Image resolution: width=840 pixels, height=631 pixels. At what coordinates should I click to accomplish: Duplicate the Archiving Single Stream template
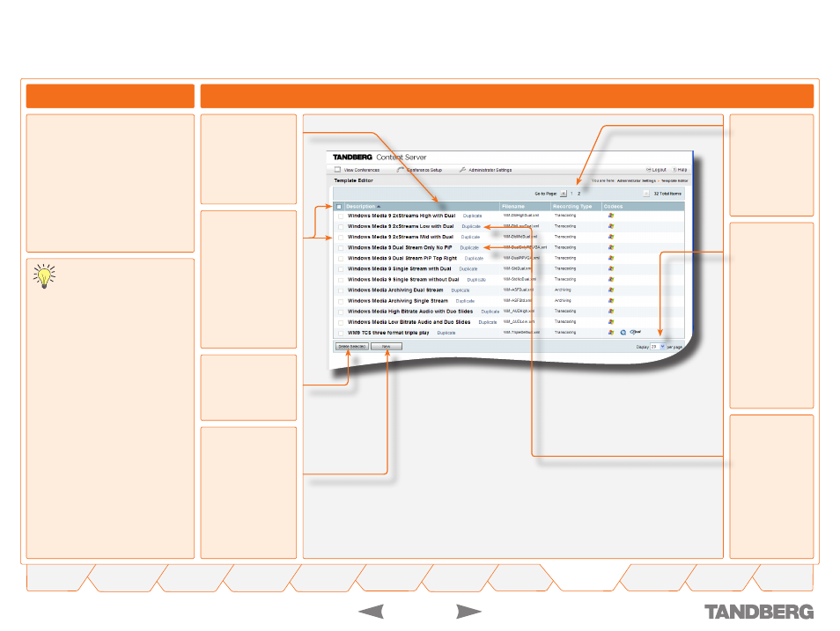click(x=465, y=301)
